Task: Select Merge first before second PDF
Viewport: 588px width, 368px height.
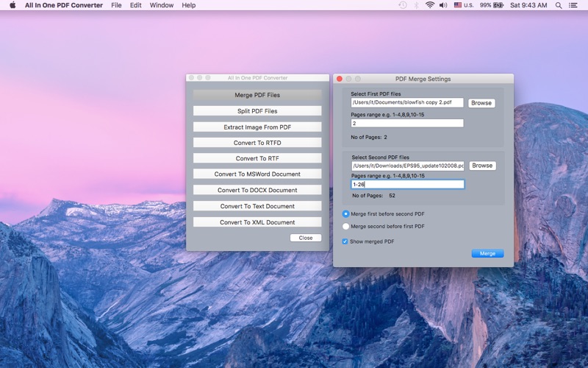Action: point(345,213)
